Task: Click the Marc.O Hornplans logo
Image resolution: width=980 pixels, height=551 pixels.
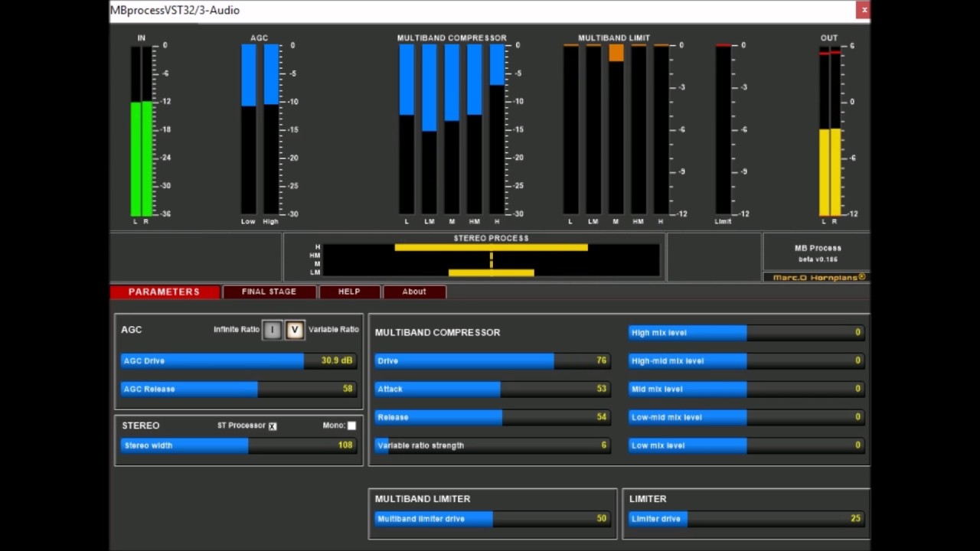Action: (817, 277)
